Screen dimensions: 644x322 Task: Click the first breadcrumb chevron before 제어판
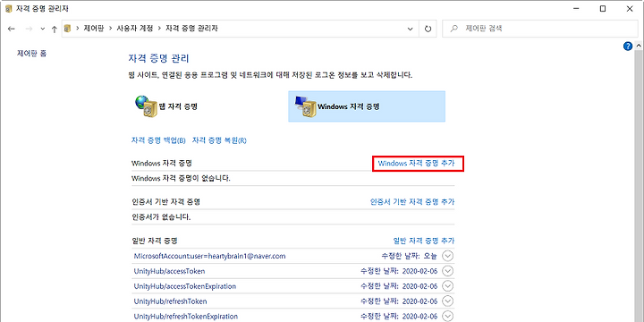point(77,29)
